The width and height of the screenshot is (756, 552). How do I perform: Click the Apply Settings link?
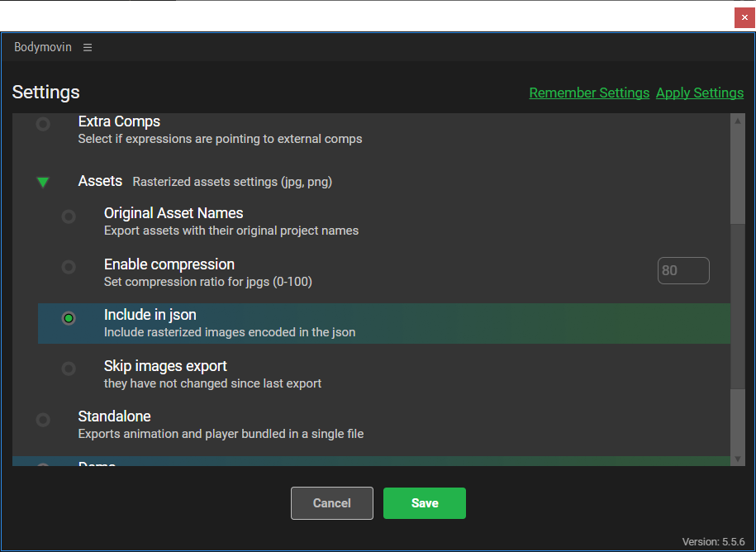coord(700,93)
